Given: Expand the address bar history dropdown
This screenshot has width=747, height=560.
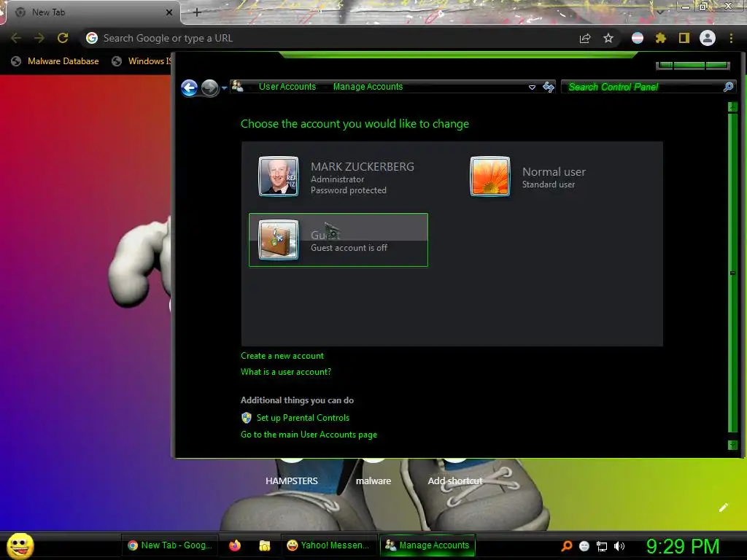Looking at the screenshot, I should coord(532,87).
